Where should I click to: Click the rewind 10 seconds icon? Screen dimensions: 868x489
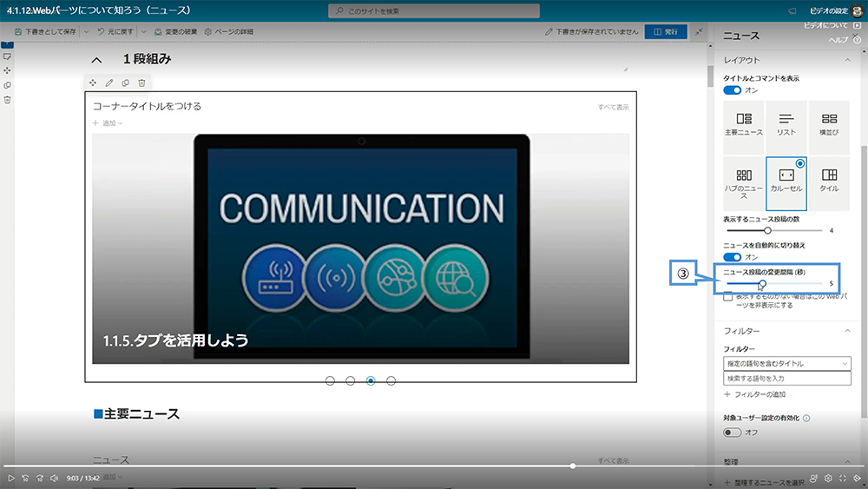point(25,478)
